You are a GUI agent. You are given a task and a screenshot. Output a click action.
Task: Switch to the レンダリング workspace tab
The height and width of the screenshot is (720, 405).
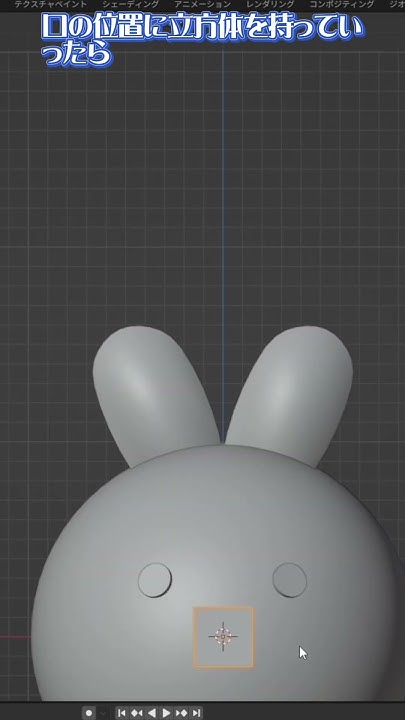point(270,4)
